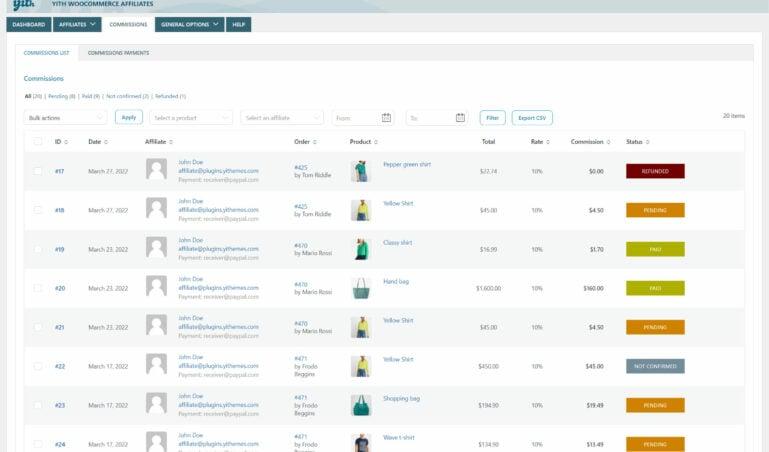Viewport: 769px width, 452px height.
Task: Open the General Options menu
Action: [190, 25]
